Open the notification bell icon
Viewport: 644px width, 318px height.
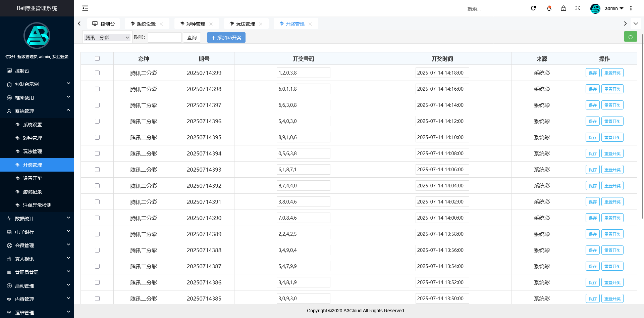coord(549,8)
